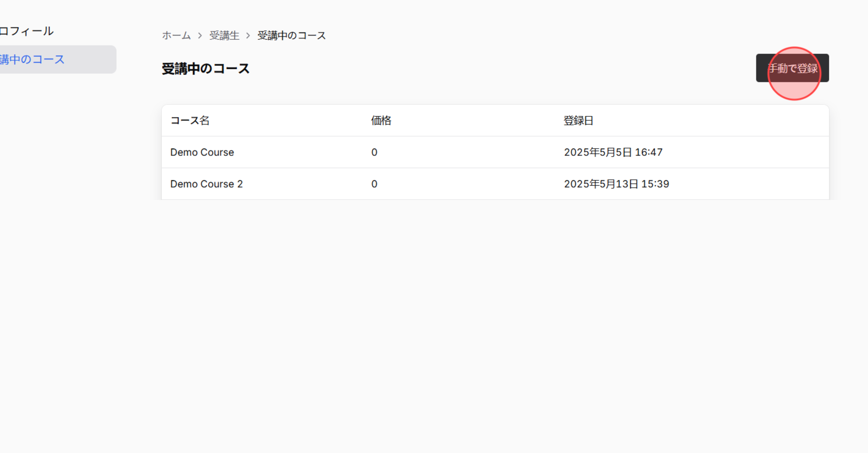Open the Demo Course entry
The width and height of the screenshot is (868, 453).
click(202, 152)
